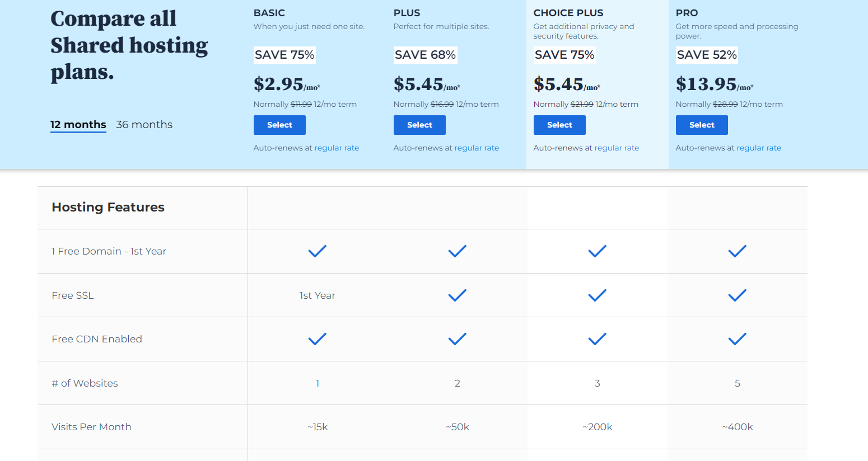Screen dimensions: 868x461
Task: Click the '~15k' visits value for BASIC
Action: coord(318,427)
